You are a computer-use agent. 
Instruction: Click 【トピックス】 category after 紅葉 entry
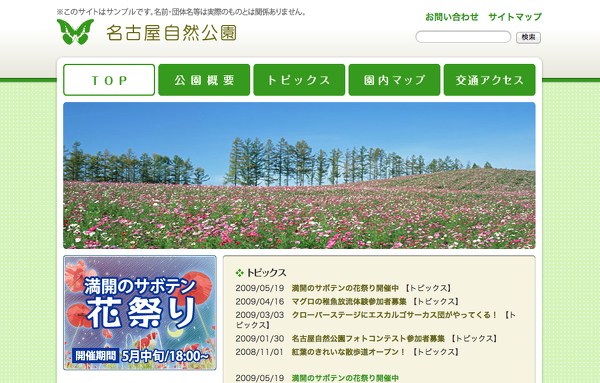coord(436,352)
